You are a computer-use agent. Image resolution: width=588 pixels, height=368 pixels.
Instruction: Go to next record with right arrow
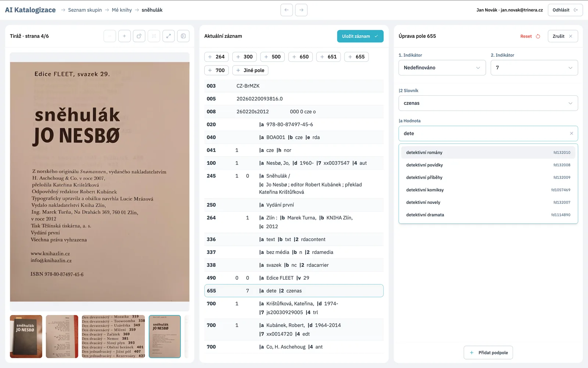[301, 10]
